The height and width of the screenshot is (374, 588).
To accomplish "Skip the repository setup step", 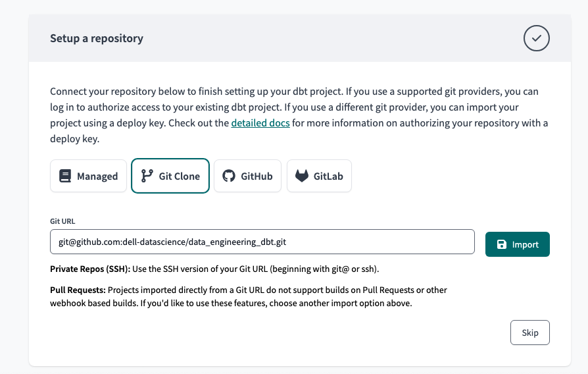I will tap(530, 333).
